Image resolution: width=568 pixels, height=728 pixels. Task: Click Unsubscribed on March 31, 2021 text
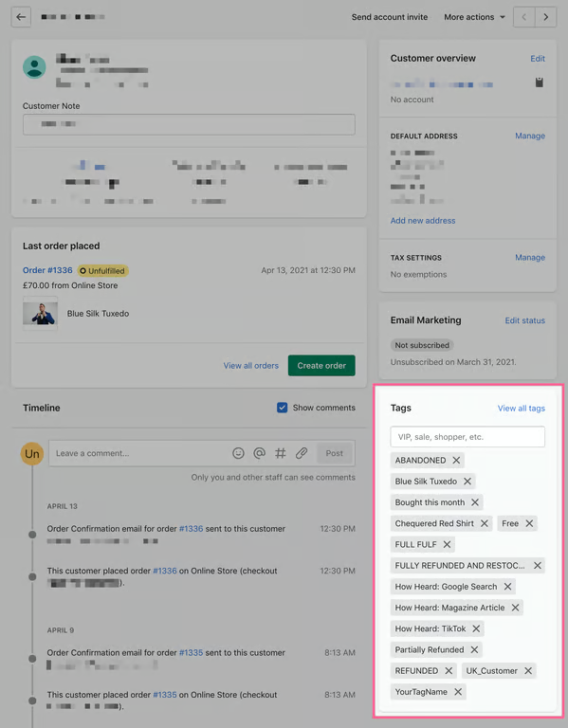click(x=453, y=362)
